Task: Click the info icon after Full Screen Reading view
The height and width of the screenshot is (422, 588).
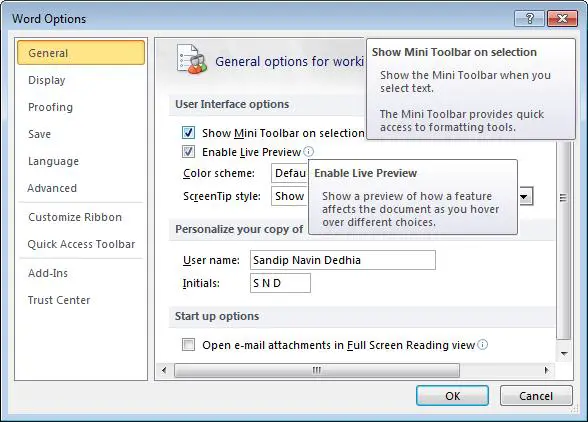Action: [483, 344]
